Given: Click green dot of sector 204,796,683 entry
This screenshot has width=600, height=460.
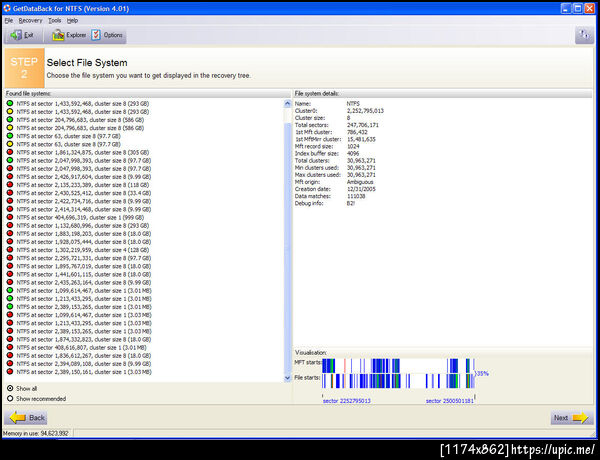Looking at the screenshot, I should [10, 119].
